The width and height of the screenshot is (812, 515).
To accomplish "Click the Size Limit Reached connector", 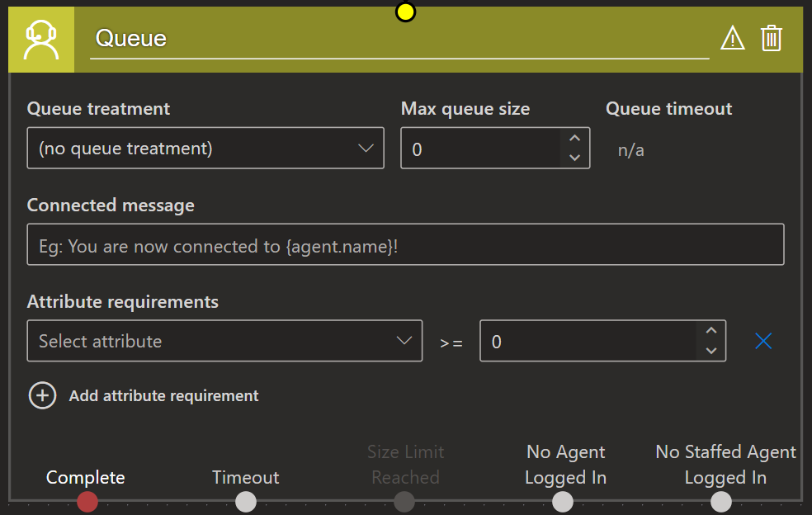I will tap(404, 501).
